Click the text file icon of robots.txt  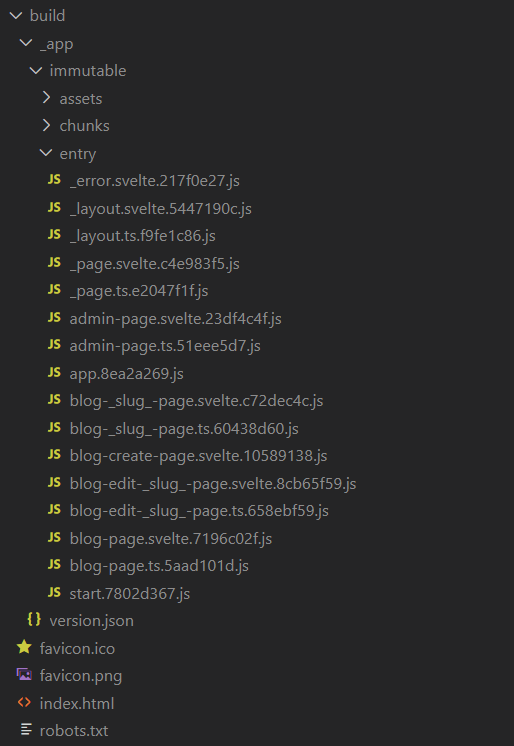(26, 729)
